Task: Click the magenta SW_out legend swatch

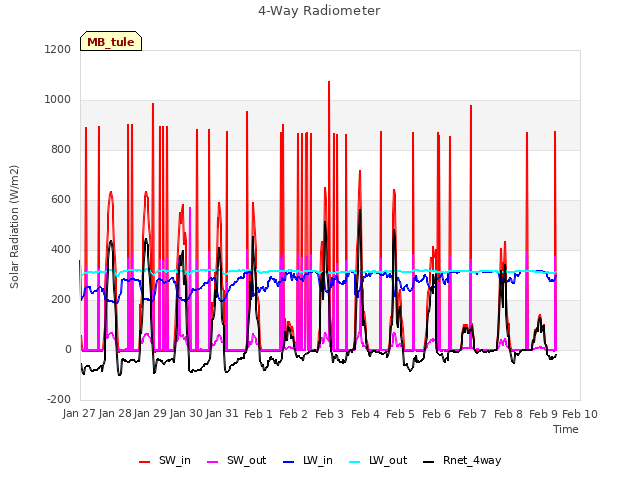Action: point(213,462)
